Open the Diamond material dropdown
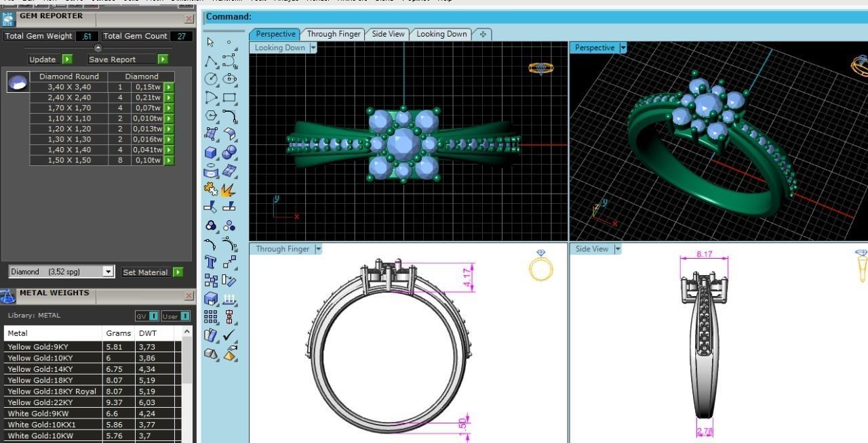The height and width of the screenshot is (443, 868). [108, 272]
